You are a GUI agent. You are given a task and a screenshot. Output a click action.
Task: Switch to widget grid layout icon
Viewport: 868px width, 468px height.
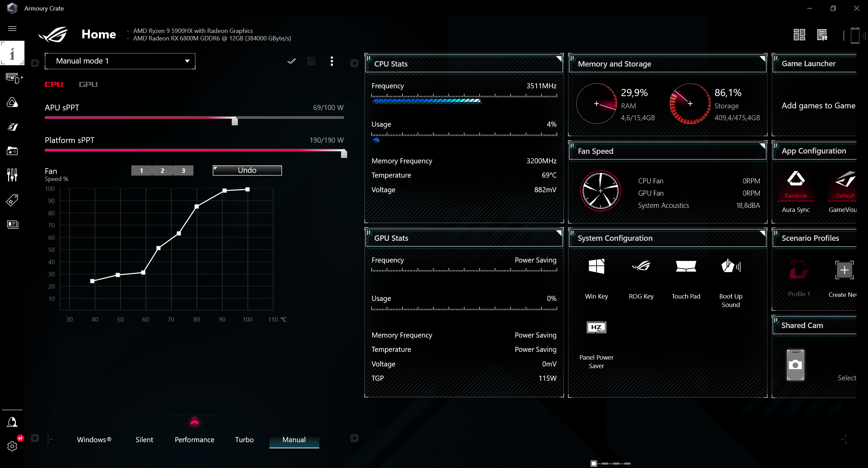click(799, 35)
